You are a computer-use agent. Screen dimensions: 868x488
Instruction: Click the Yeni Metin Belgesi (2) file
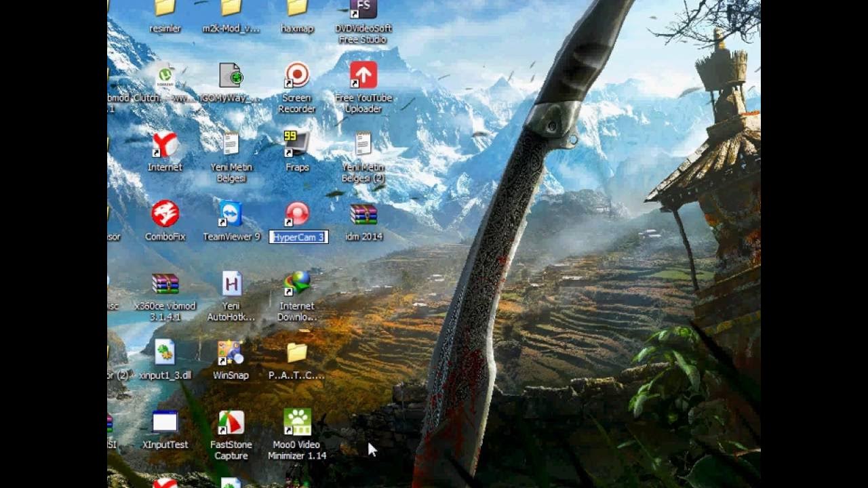[x=363, y=145]
